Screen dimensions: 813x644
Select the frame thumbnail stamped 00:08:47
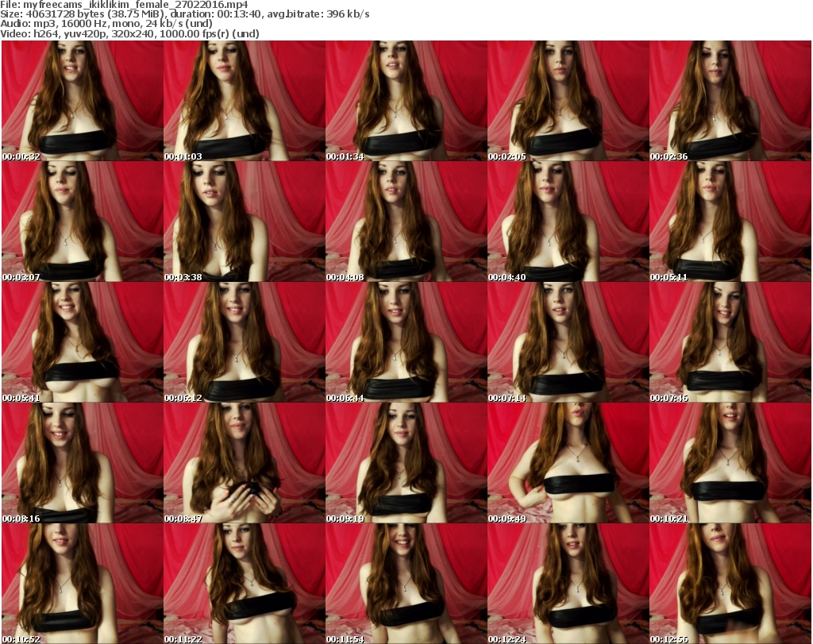click(245, 462)
